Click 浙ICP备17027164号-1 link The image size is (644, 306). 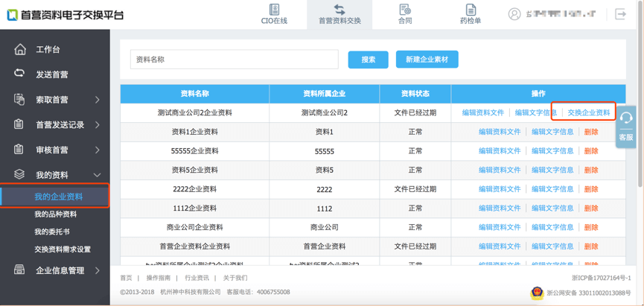tap(601, 278)
